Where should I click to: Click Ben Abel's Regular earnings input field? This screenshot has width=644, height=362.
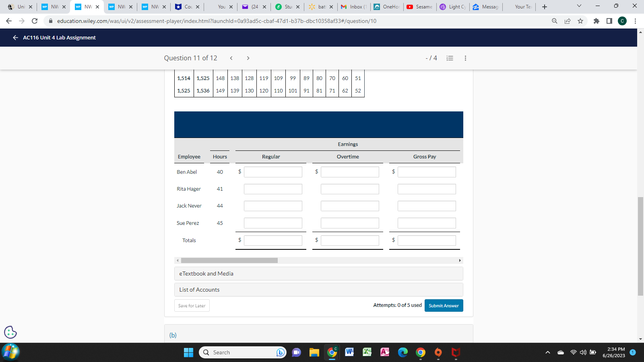pos(272,172)
